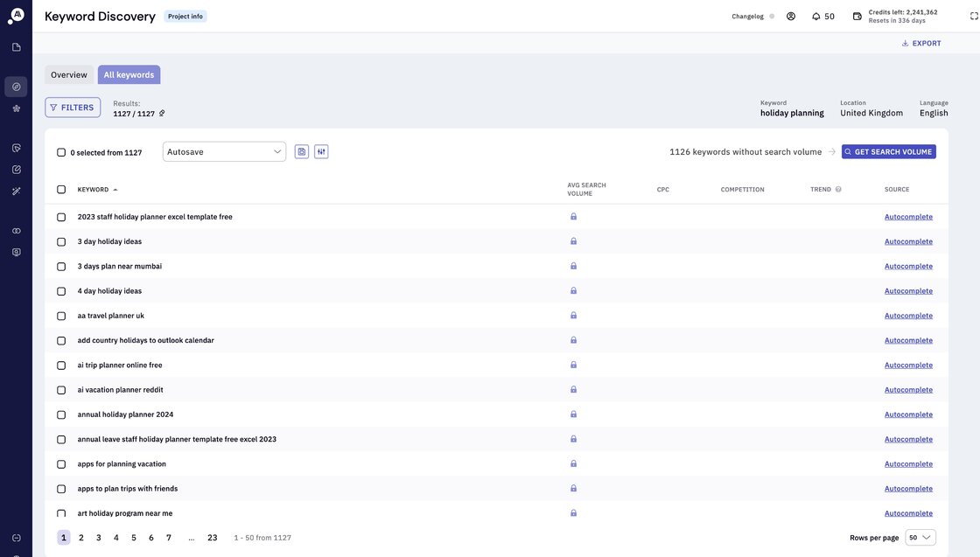Click the Trend help question icon
This screenshot has height=557, width=980.
pos(838,189)
